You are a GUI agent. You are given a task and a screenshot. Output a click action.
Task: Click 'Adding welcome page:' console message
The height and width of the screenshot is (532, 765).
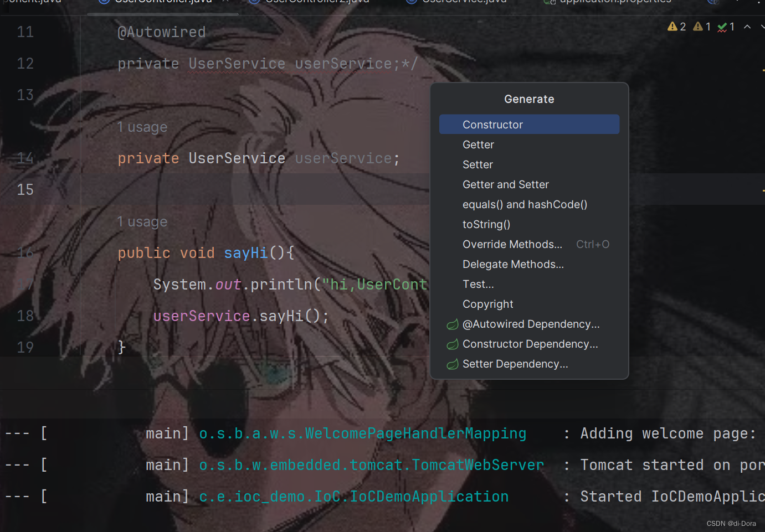[668, 433]
